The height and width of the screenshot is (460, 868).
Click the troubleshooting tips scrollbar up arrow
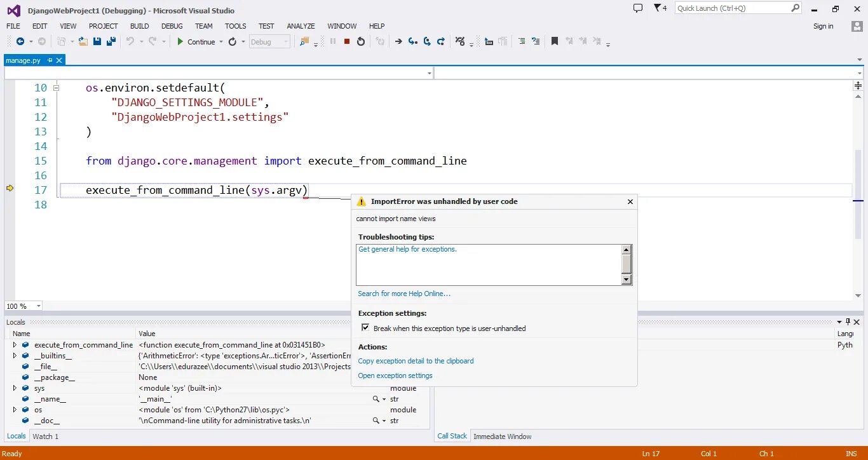(627, 250)
